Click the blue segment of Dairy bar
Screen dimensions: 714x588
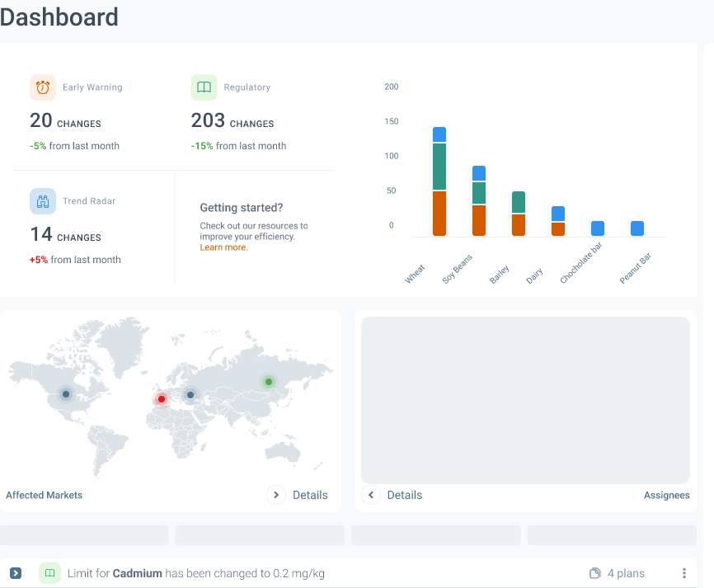click(558, 214)
